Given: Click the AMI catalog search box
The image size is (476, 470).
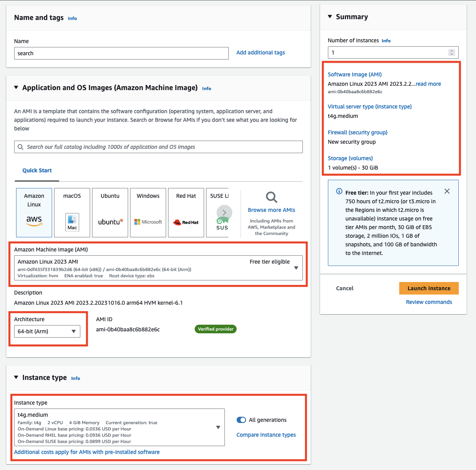Looking at the screenshot, I should point(158,147).
